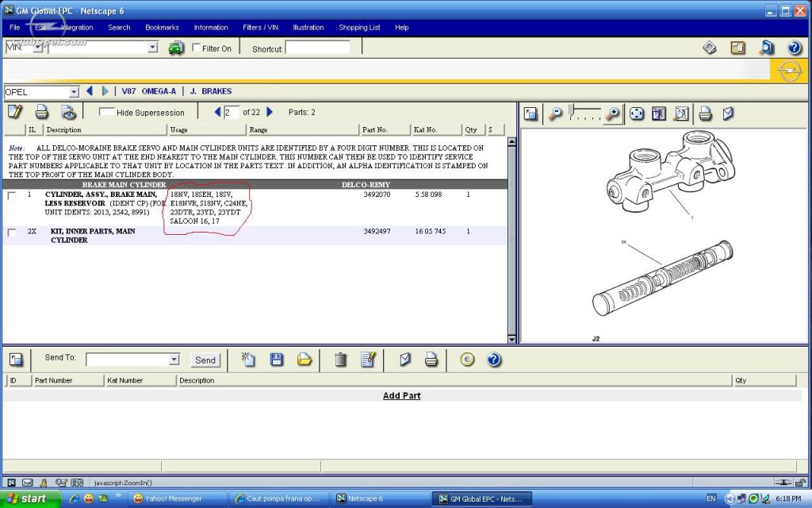The width and height of the screenshot is (812, 508).
Task: Click the diamond tag icon in top toolbar
Action: 710,48
